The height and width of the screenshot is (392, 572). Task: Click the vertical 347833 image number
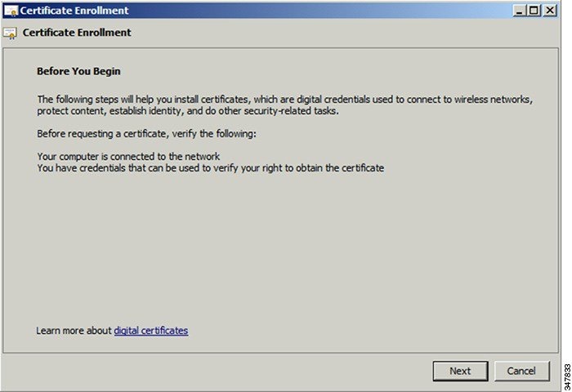click(x=565, y=369)
